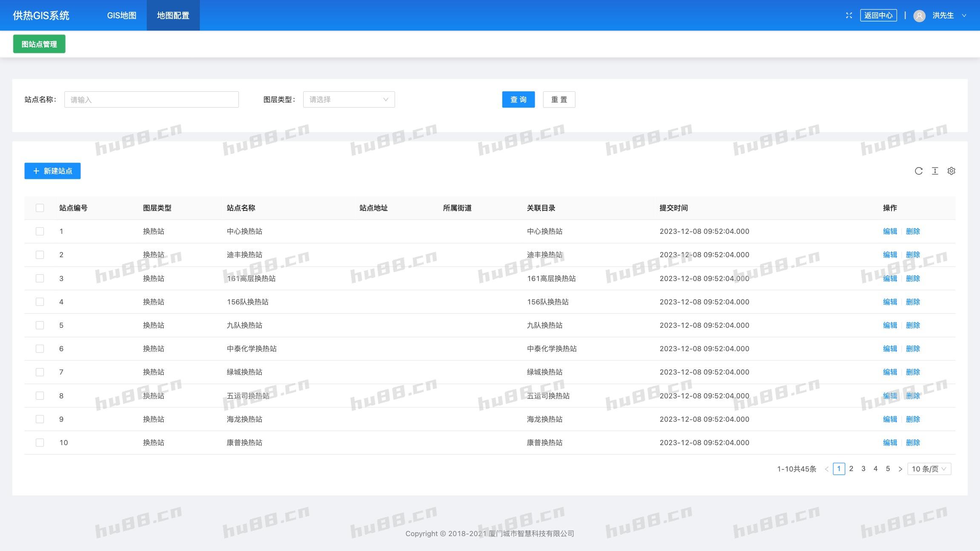Open the table density (row height) icon
Image resolution: width=980 pixels, height=551 pixels.
tap(935, 171)
